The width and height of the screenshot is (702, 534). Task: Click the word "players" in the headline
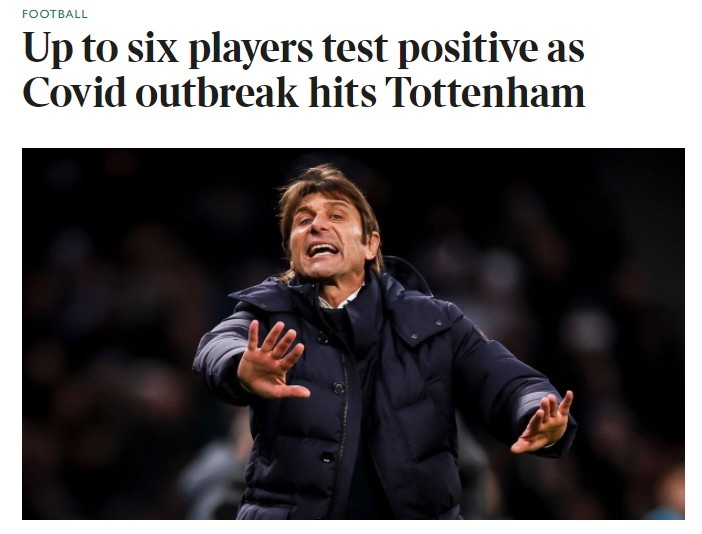click(x=251, y=48)
